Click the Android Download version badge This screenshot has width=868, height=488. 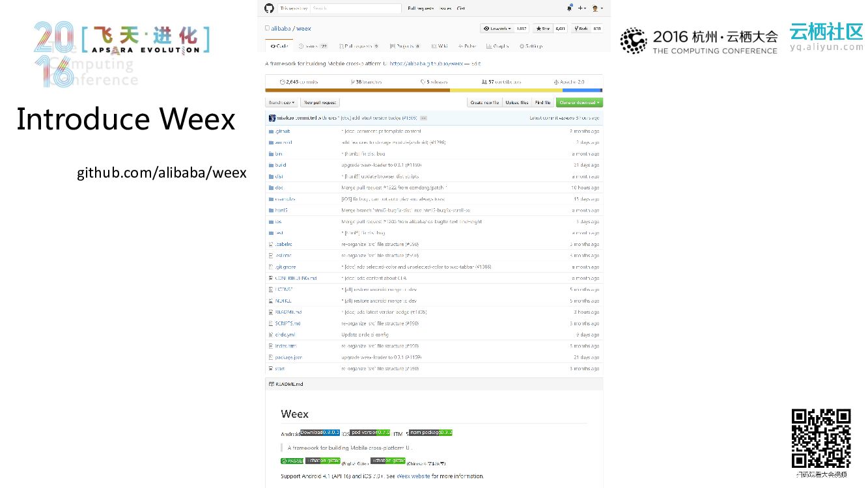[x=320, y=433]
